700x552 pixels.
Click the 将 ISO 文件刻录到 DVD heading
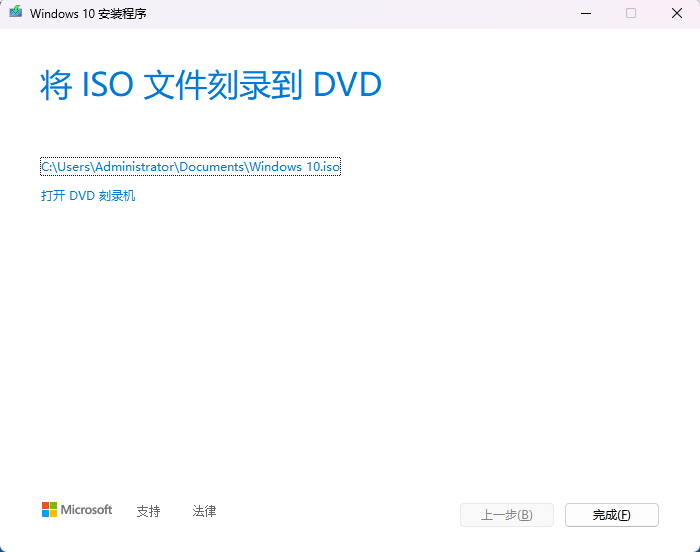(211, 85)
